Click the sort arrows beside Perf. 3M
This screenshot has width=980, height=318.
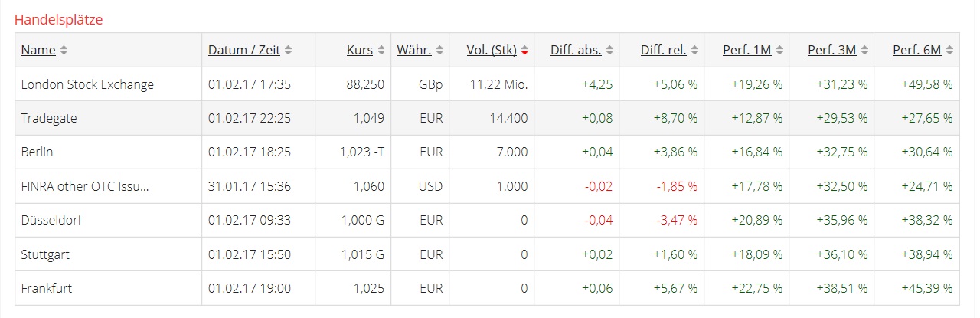click(864, 51)
